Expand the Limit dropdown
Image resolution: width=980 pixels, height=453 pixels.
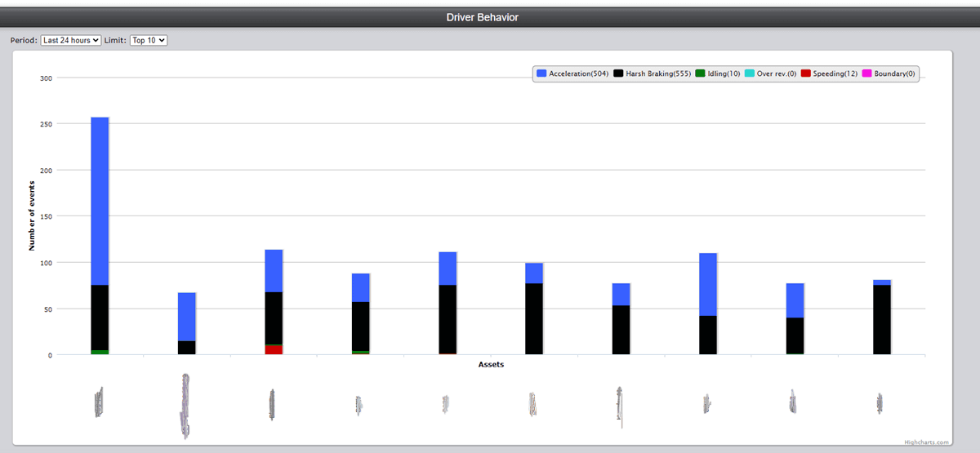tap(148, 40)
